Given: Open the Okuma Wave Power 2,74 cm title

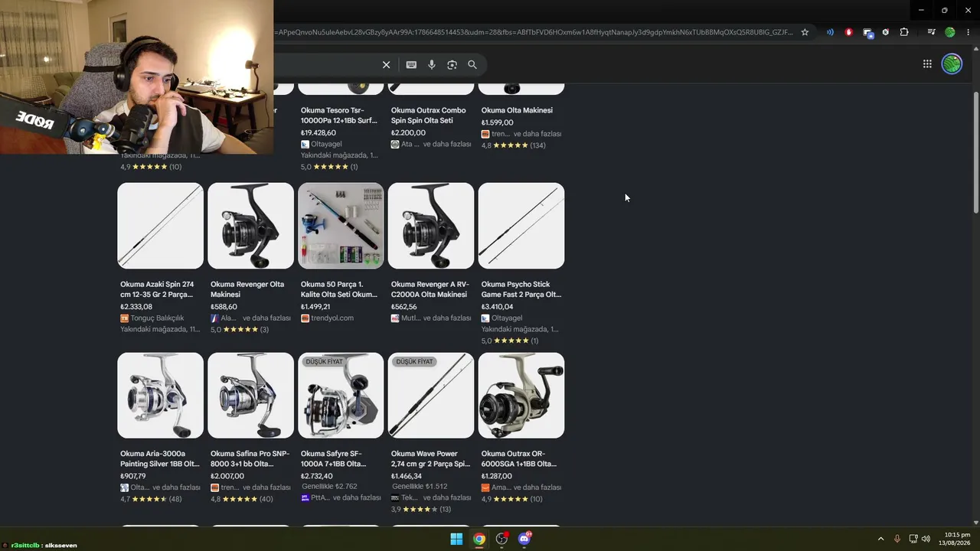Looking at the screenshot, I should pyautogui.click(x=431, y=458).
